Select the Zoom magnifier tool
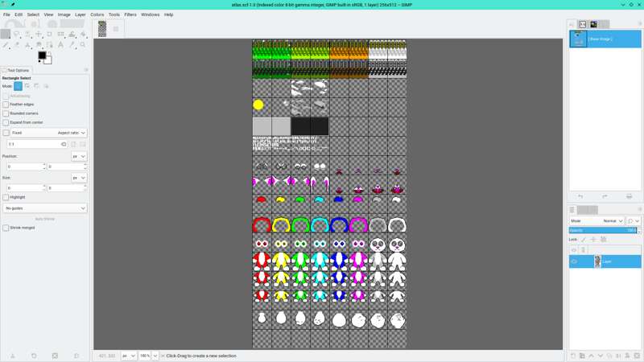This screenshot has height=362, width=644. click(x=82, y=45)
